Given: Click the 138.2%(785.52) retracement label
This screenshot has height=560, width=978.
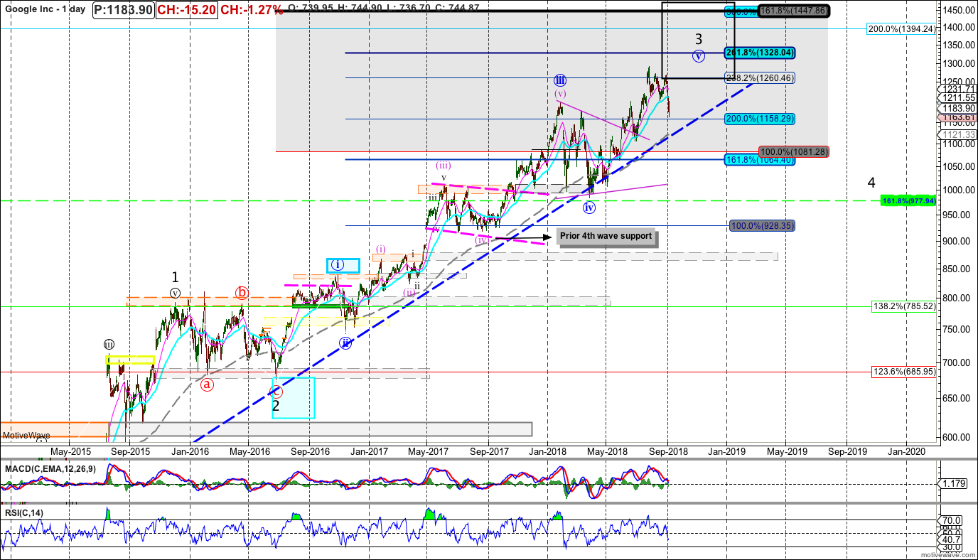Looking at the screenshot, I should 905,306.
